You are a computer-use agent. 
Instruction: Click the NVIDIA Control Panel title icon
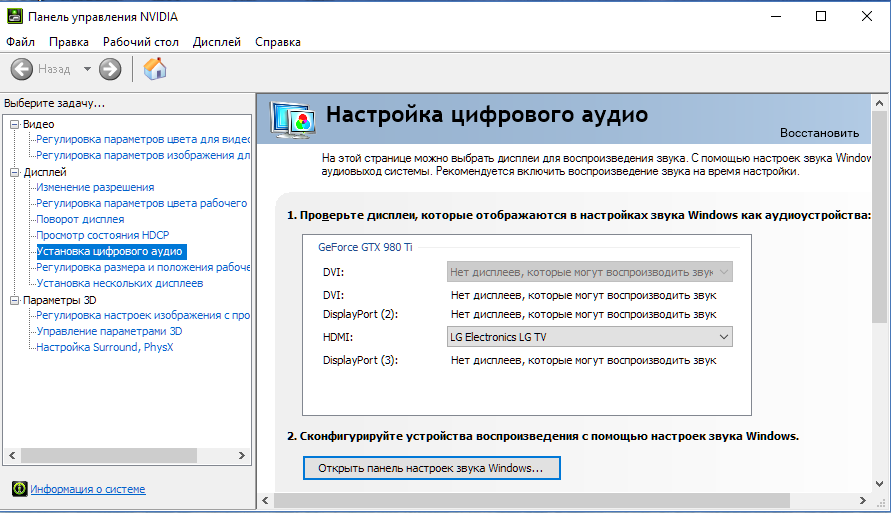tap(15, 16)
